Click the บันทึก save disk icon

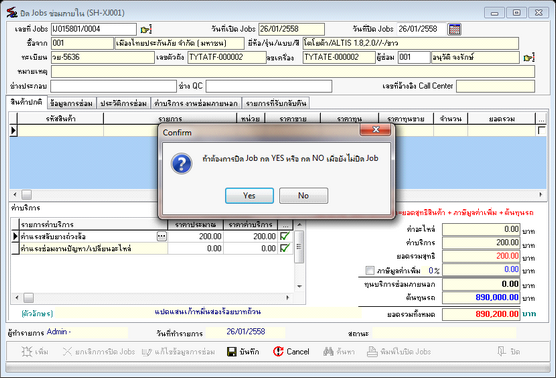232,351
